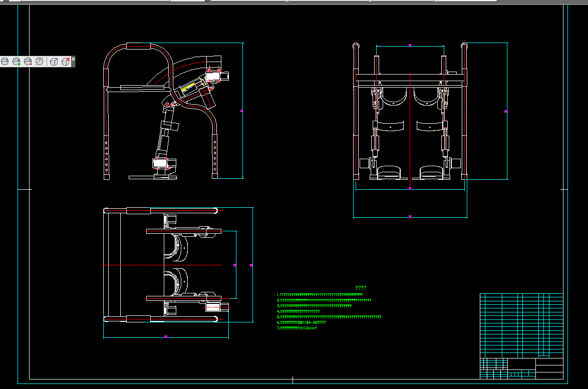
Task: Select note line number 4 in green
Action: (x=298, y=311)
